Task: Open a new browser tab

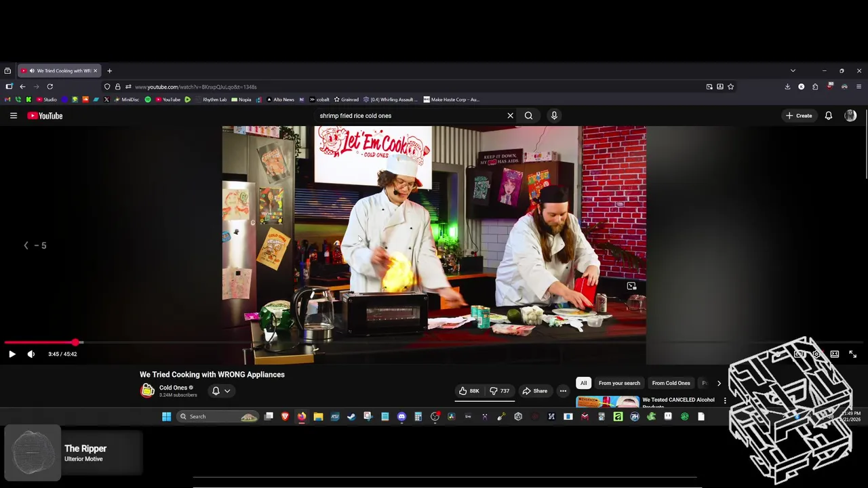Action: tap(109, 70)
